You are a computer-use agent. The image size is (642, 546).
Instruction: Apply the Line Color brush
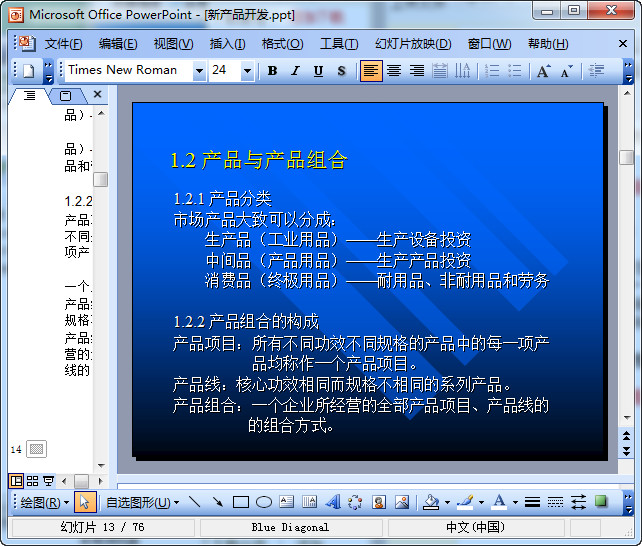[465, 502]
